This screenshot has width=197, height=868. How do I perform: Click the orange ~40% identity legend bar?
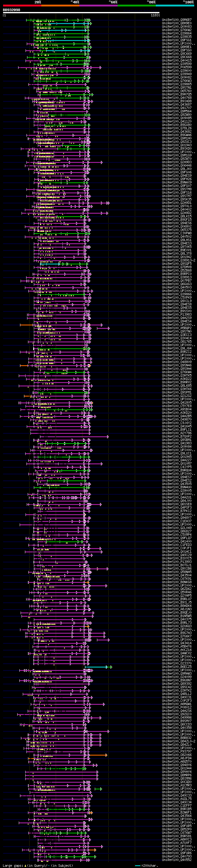60,6
